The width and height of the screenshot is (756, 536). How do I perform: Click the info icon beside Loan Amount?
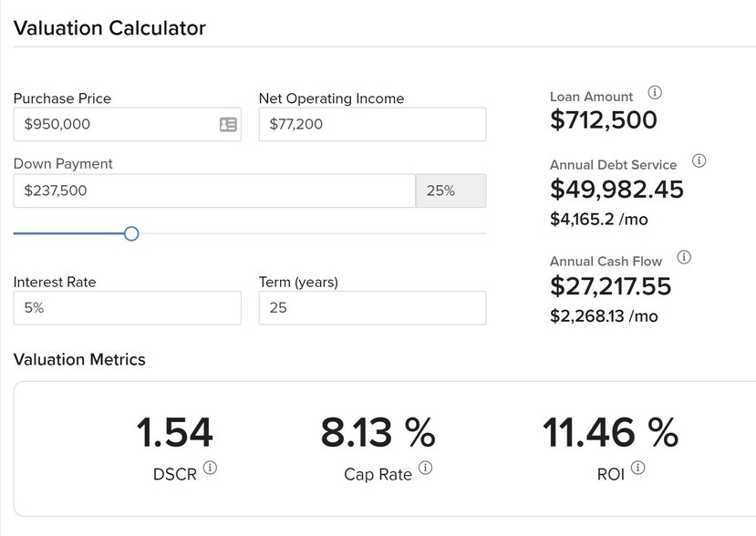click(654, 93)
